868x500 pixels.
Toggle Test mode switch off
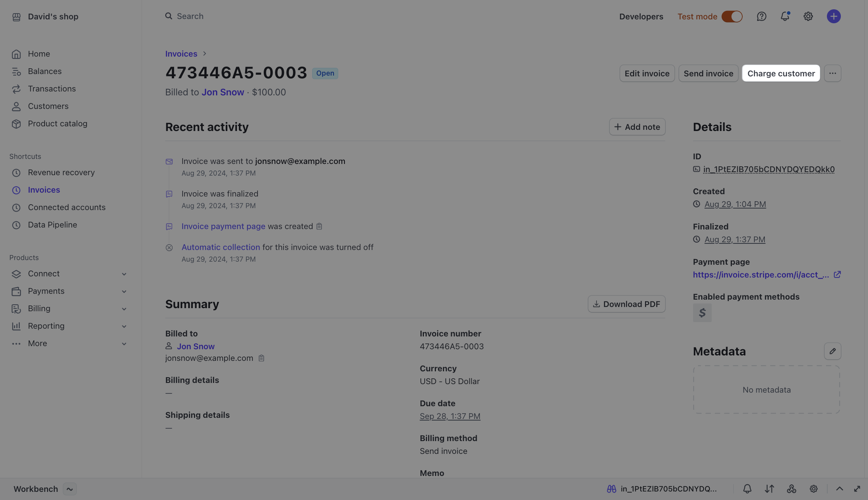coord(732,16)
